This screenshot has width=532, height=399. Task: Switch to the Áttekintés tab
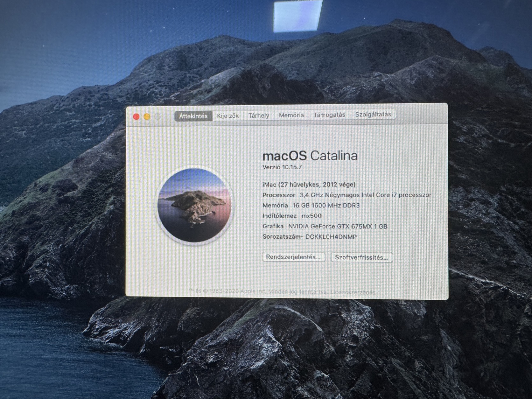click(x=193, y=116)
